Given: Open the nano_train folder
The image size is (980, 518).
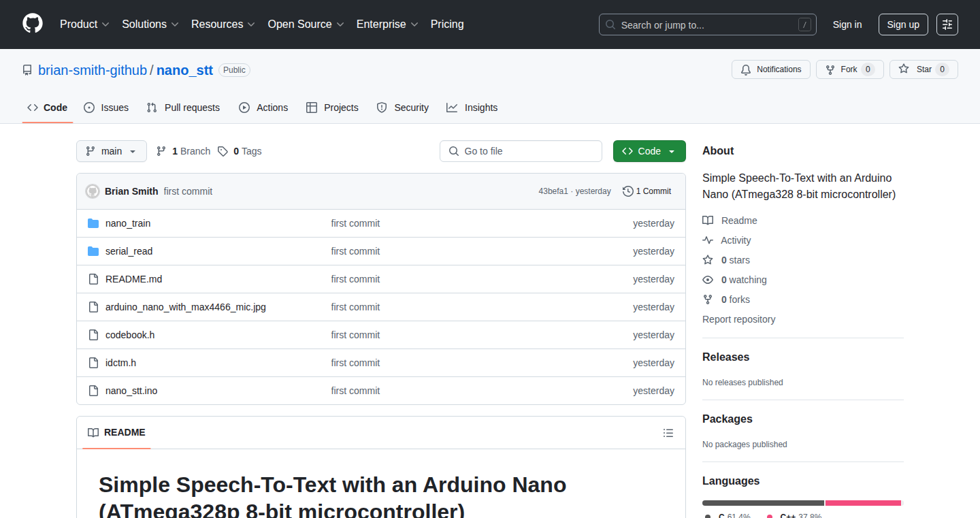Looking at the screenshot, I should pyautogui.click(x=128, y=223).
